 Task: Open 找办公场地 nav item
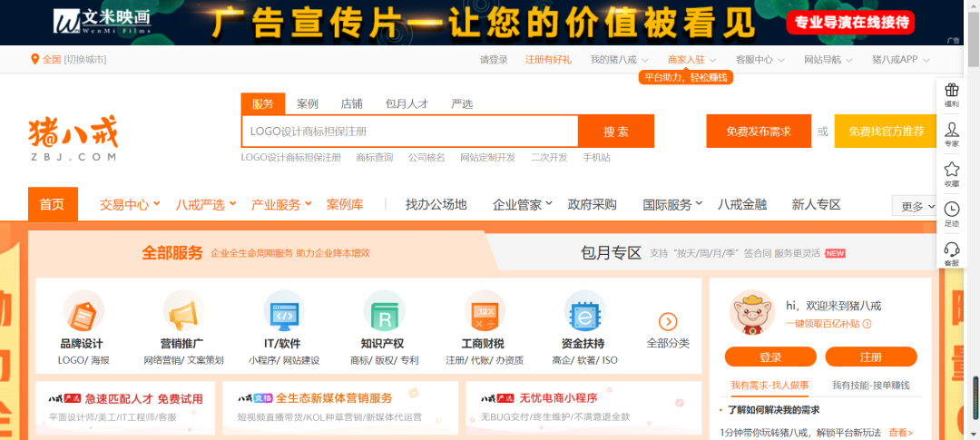tap(436, 204)
